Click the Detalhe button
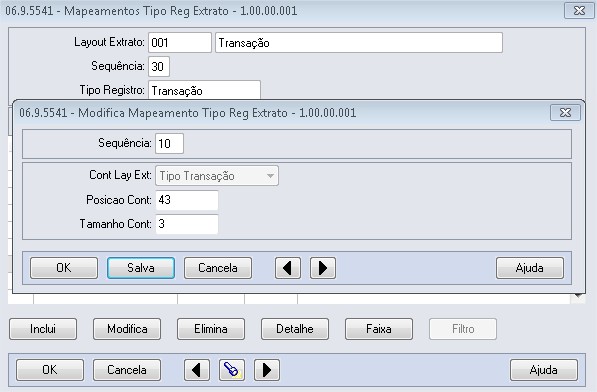The image size is (597, 392). click(295, 329)
